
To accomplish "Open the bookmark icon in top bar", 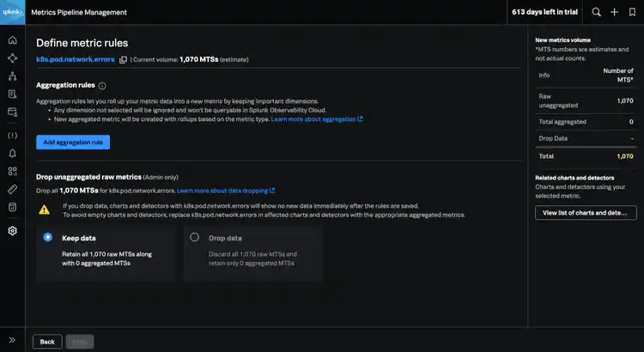I will pos(631,13).
